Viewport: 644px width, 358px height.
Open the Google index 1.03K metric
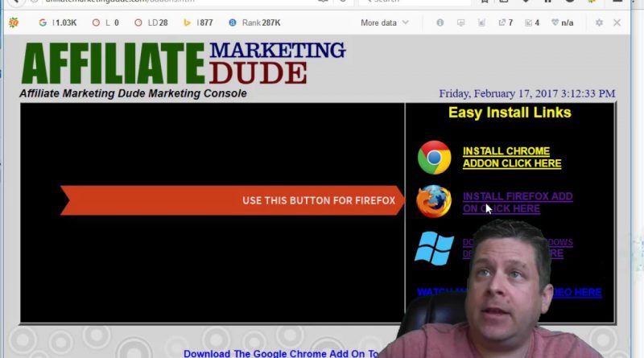tap(58, 23)
